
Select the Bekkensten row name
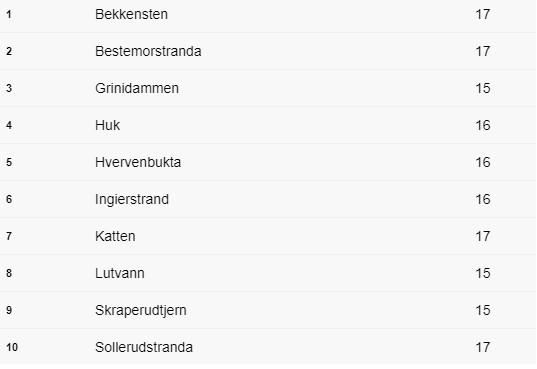click(x=131, y=14)
